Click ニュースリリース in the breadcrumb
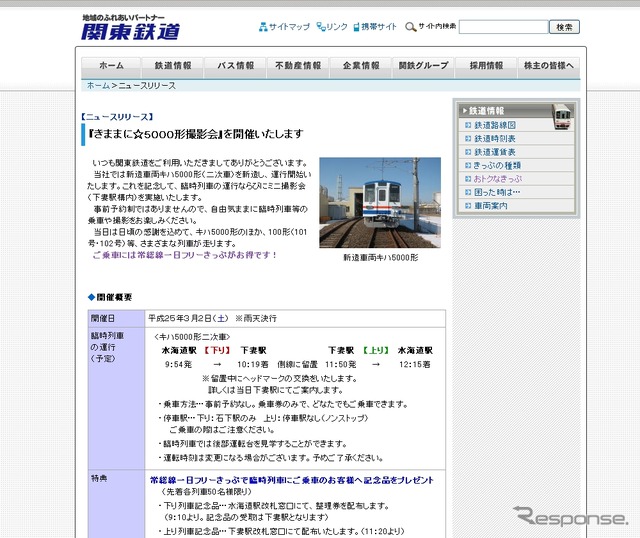The height and width of the screenshot is (538, 640). click(147, 86)
